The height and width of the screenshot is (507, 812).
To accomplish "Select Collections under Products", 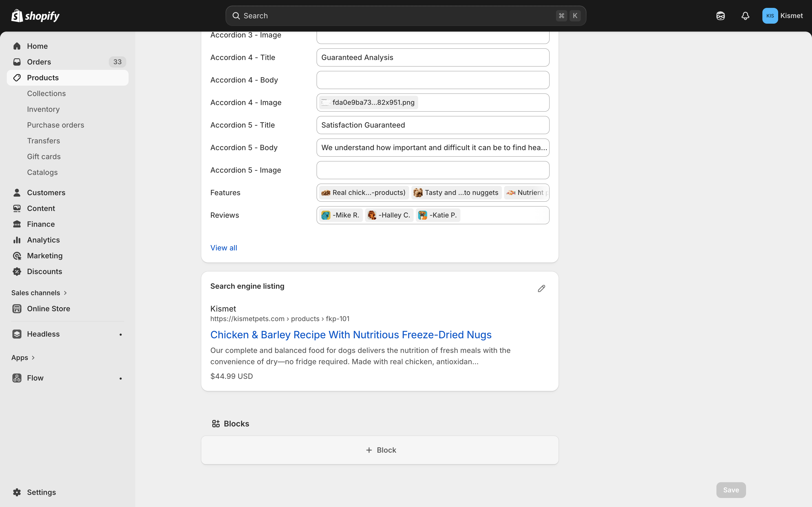I will coord(46,93).
